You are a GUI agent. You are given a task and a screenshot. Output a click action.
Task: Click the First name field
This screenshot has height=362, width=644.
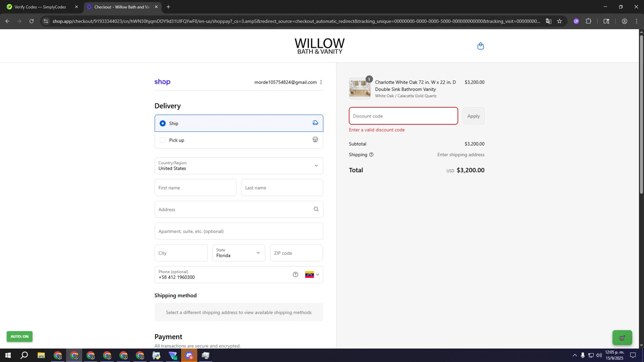(195, 188)
